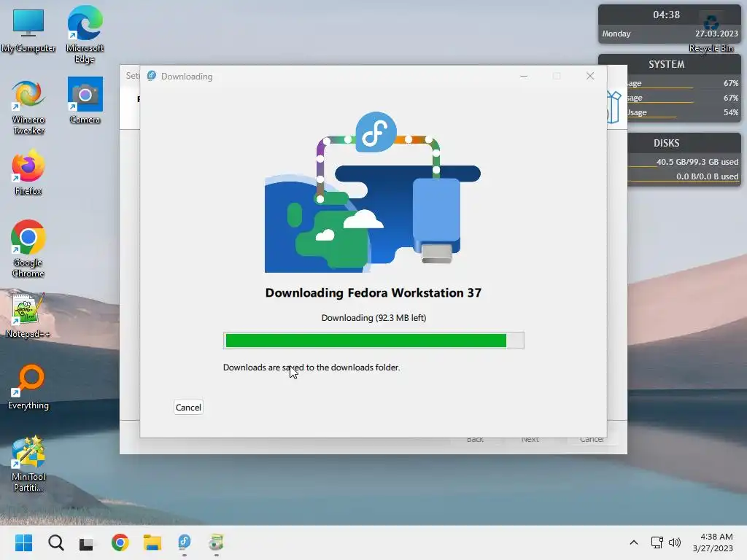
Task: Cancel the Fedora Workstation download
Action: 188,407
